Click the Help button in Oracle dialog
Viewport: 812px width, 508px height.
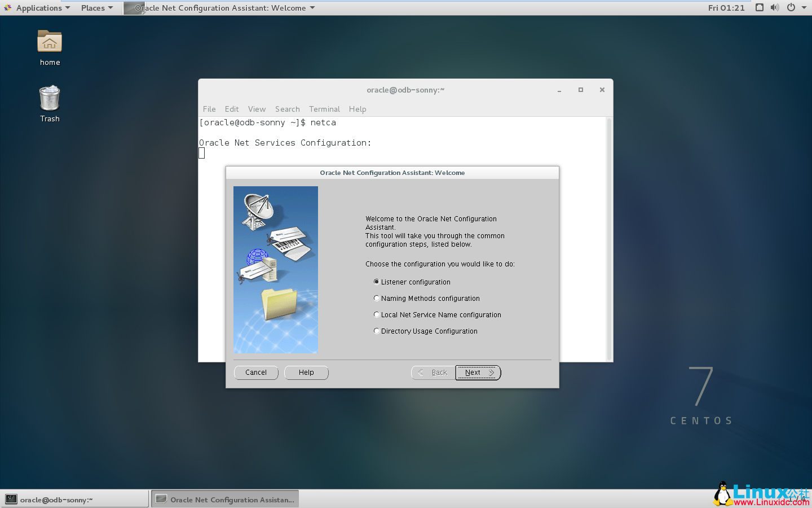pyautogui.click(x=306, y=373)
